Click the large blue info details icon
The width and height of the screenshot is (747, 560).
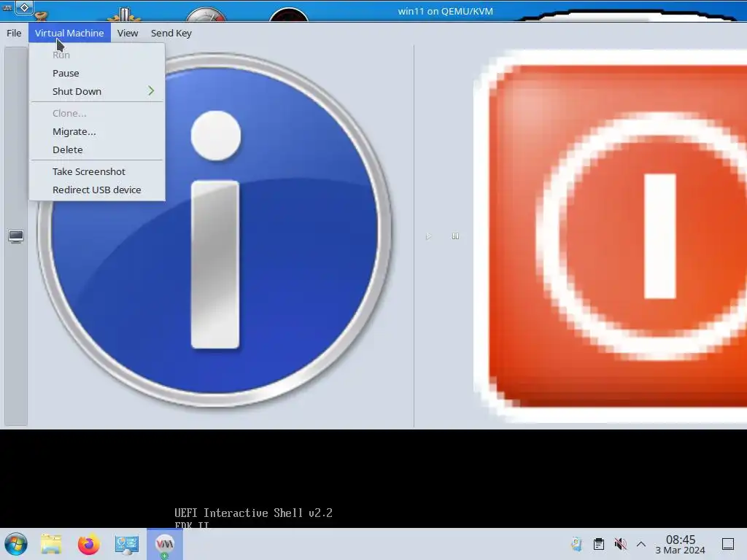(x=214, y=230)
